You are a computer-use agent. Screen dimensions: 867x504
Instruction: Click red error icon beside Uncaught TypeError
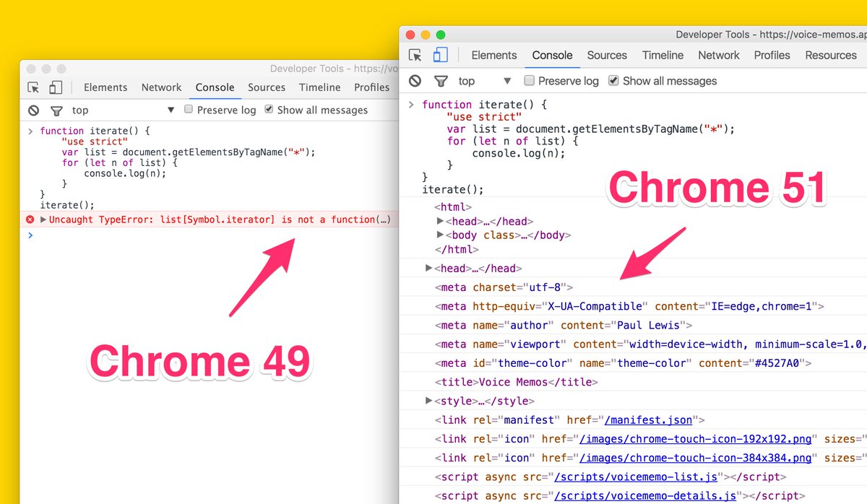30,220
